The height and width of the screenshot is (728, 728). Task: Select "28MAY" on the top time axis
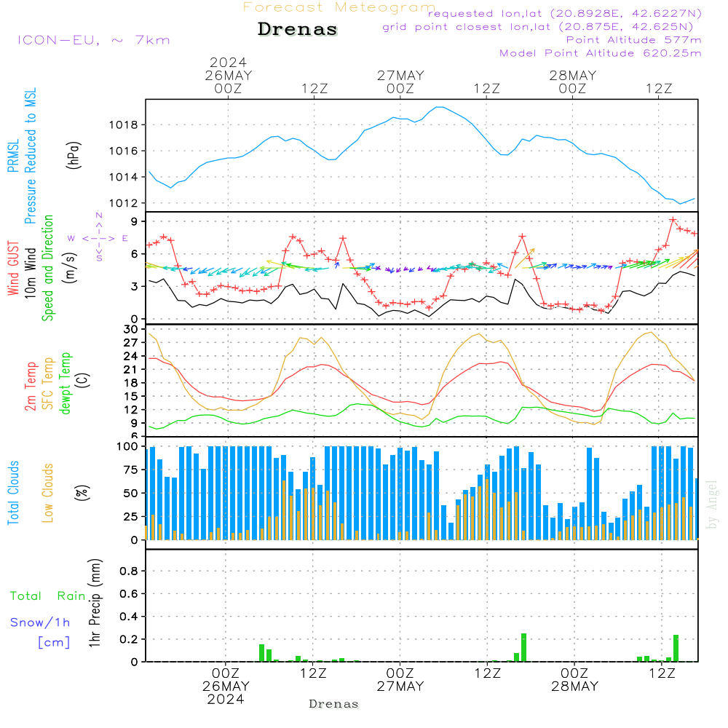point(572,76)
